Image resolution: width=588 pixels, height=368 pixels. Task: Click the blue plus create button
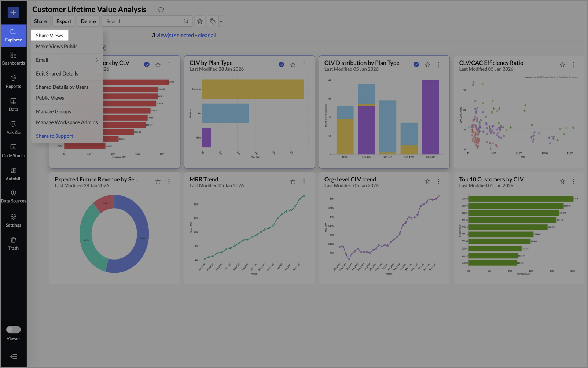(x=13, y=12)
